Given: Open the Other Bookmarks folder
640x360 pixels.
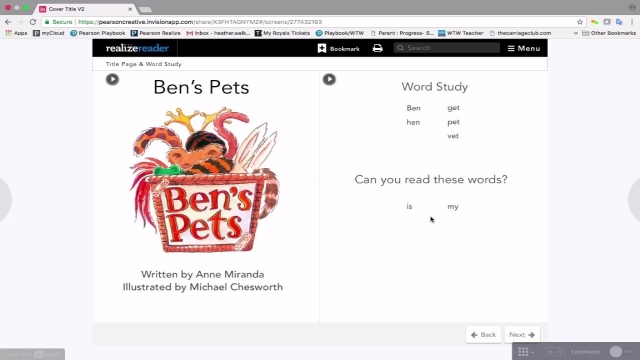Looking at the screenshot, I should (609, 33).
